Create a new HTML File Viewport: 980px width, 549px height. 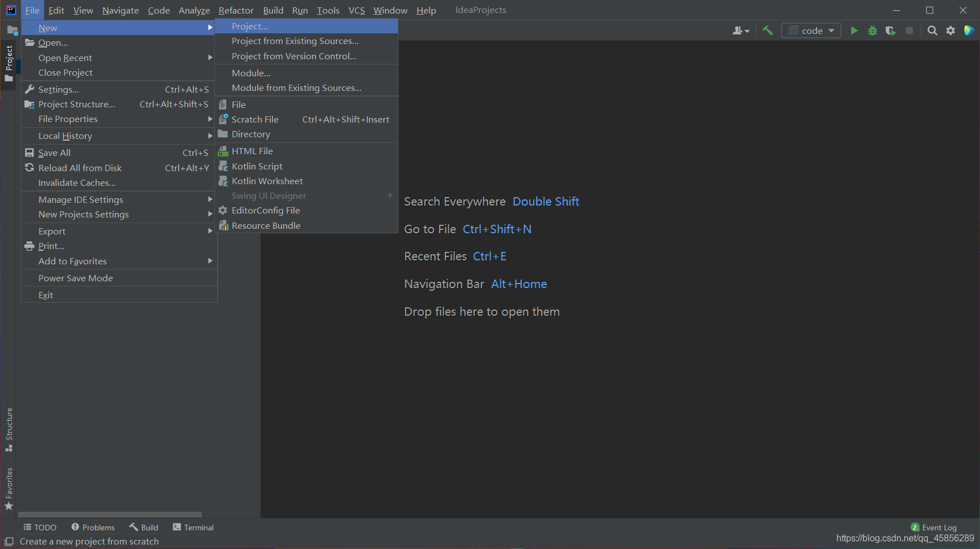click(306, 151)
